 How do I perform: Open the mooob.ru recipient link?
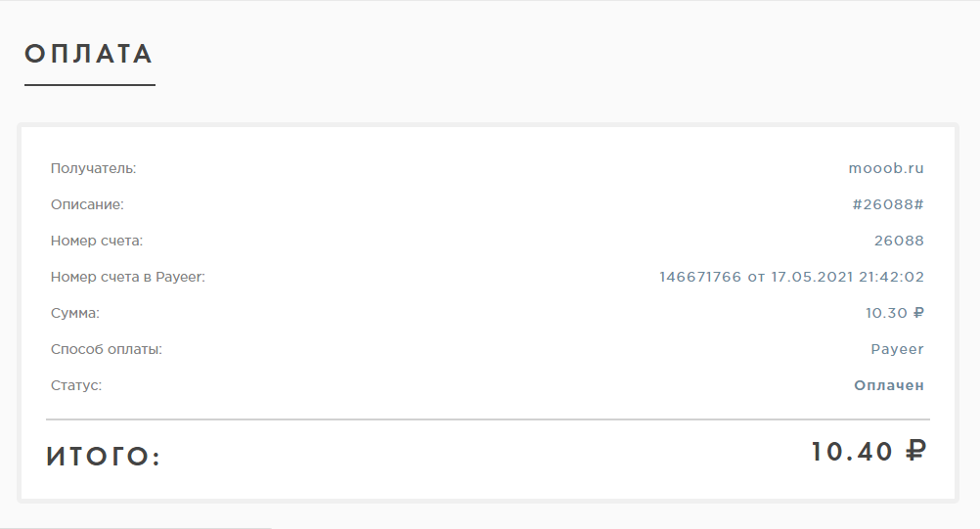coord(885,168)
